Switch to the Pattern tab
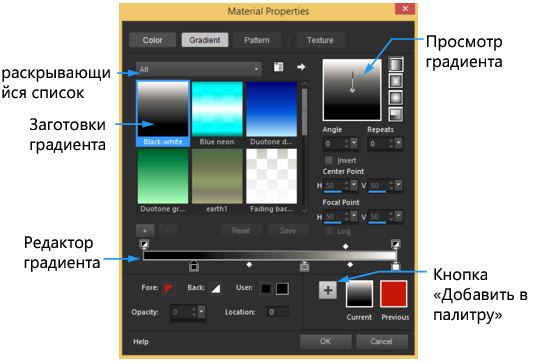Screen dimensions: 551x362 point(257,40)
